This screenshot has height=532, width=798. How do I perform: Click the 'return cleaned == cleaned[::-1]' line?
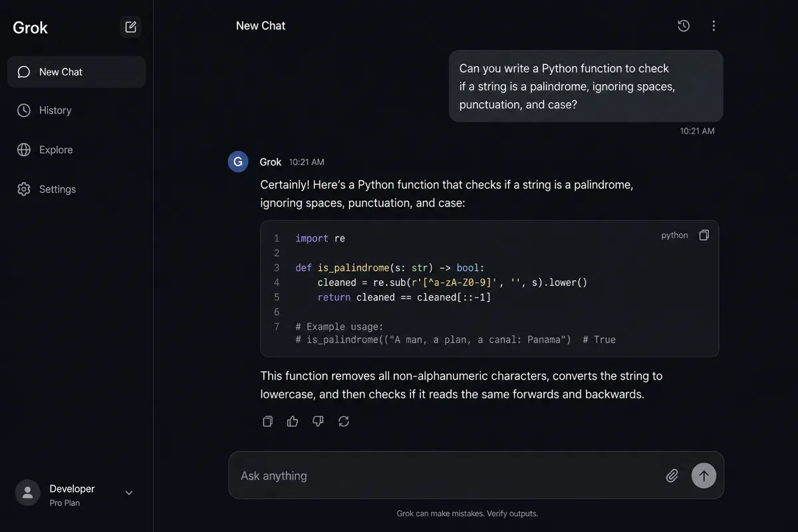[x=404, y=297]
